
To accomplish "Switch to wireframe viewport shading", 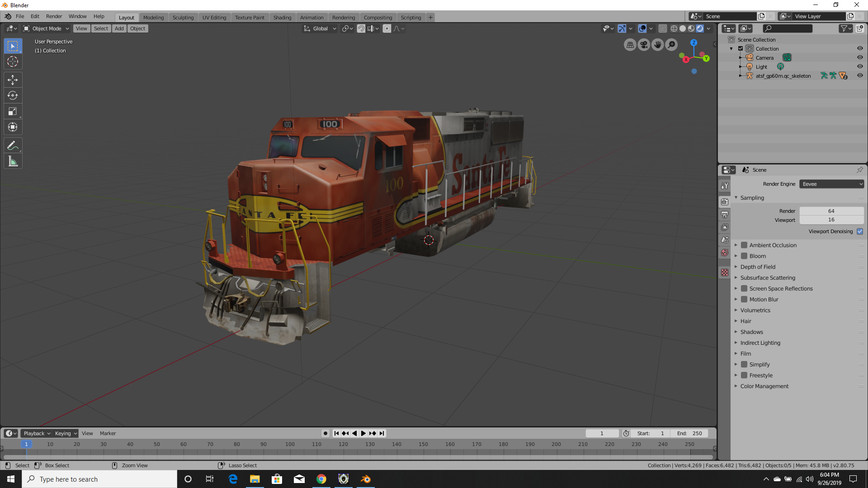I will point(674,28).
